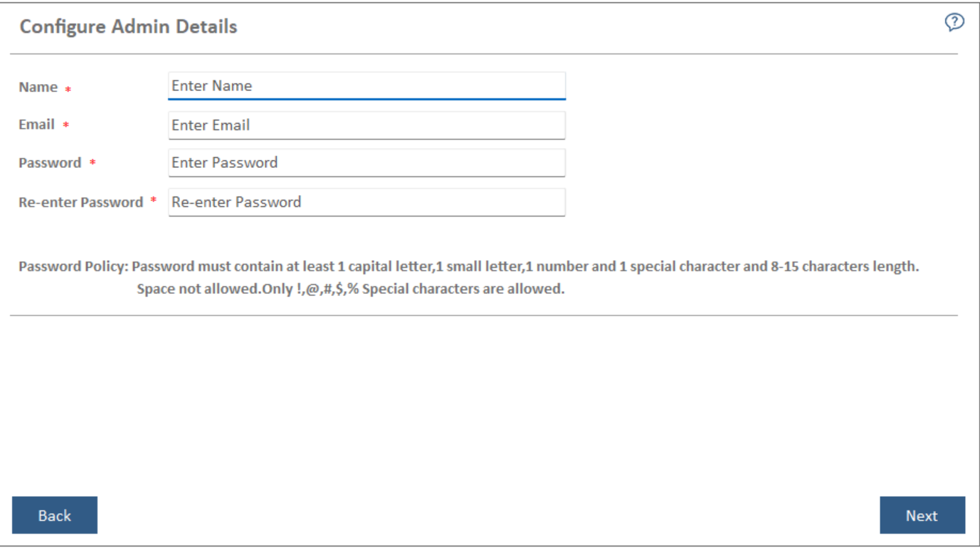Click the Configure Admin Details heading
The height and width of the screenshot is (553, 980).
coord(128,27)
